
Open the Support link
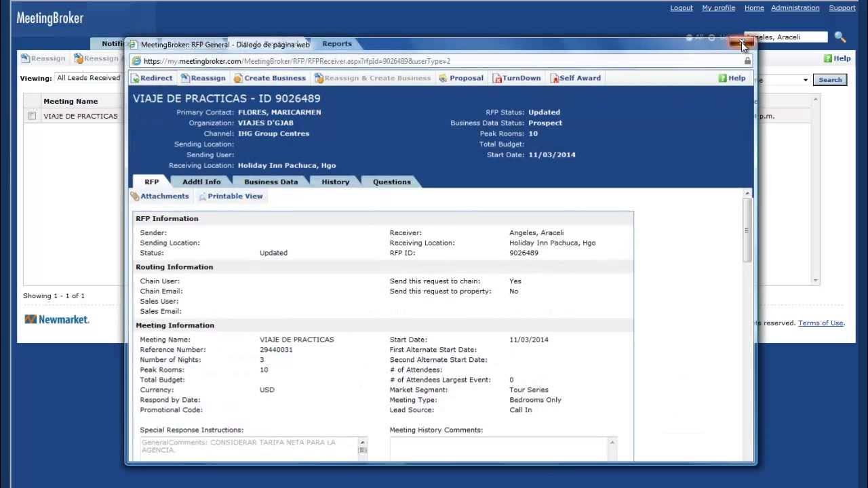[842, 8]
